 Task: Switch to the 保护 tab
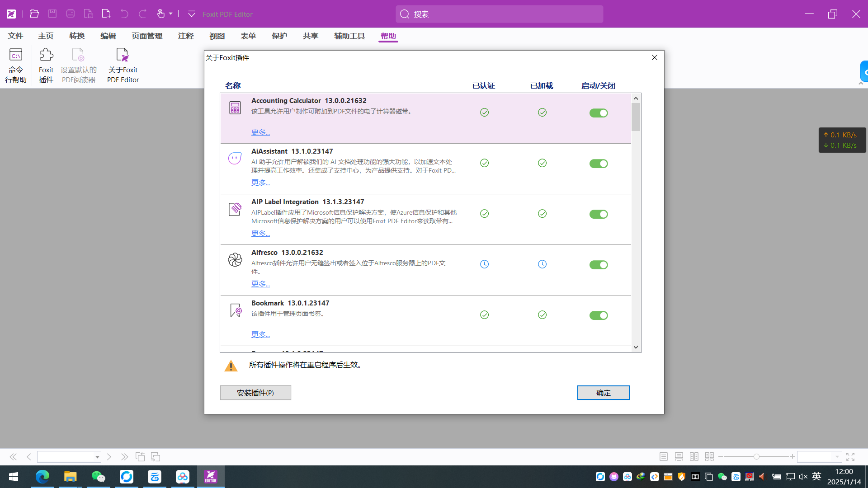pyautogui.click(x=279, y=36)
